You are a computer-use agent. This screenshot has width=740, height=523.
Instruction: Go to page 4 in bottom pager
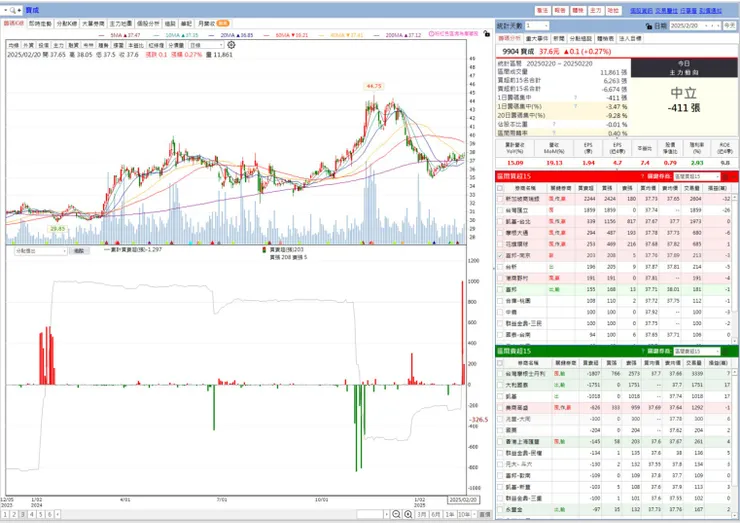pos(32,514)
